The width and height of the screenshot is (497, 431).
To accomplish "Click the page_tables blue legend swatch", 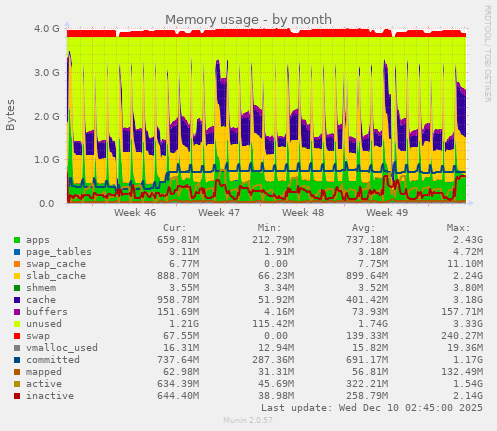I will (17, 252).
